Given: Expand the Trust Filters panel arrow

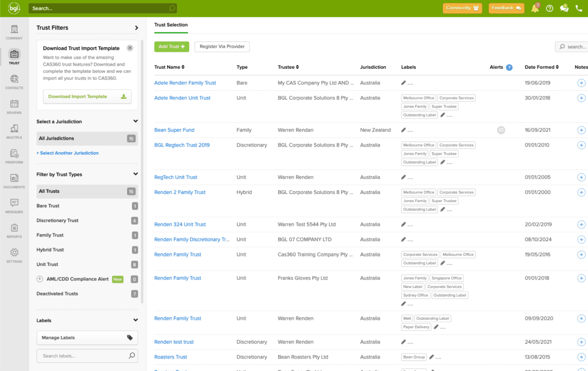Looking at the screenshot, I should pos(136,28).
